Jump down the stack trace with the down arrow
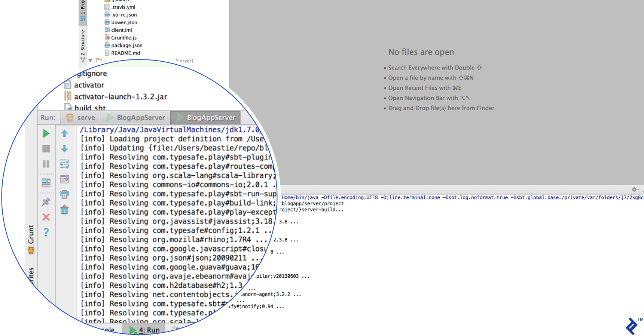The image size is (644, 336). click(x=64, y=149)
